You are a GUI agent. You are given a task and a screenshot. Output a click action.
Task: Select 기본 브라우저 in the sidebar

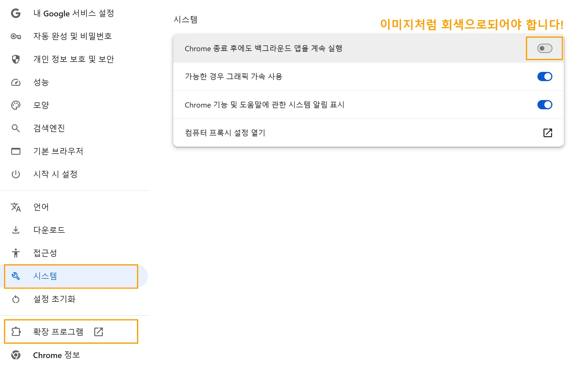(x=58, y=151)
